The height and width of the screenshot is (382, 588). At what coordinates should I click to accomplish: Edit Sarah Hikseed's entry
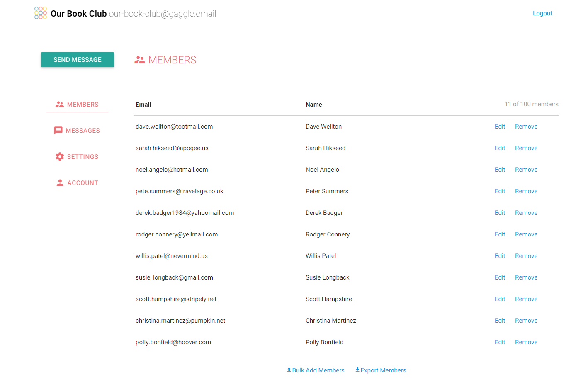(x=500, y=148)
